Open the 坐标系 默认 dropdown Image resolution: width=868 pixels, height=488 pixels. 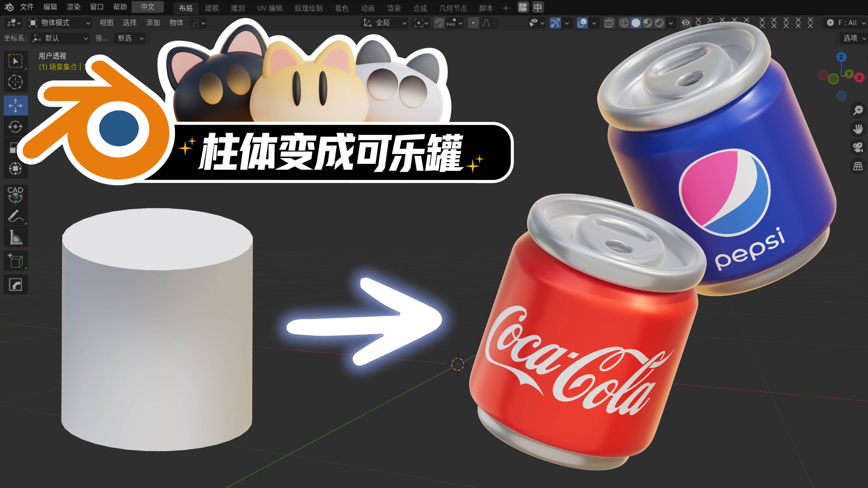click(60, 38)
